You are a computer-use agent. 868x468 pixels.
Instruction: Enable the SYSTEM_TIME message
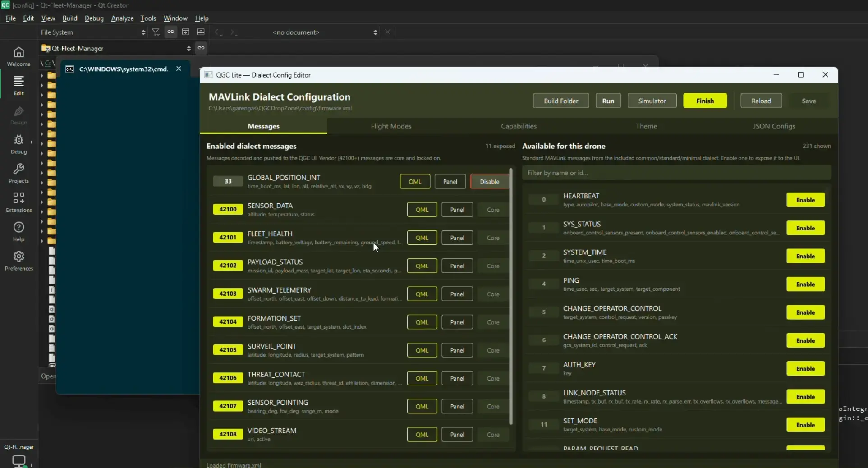[x=805, y=256]
